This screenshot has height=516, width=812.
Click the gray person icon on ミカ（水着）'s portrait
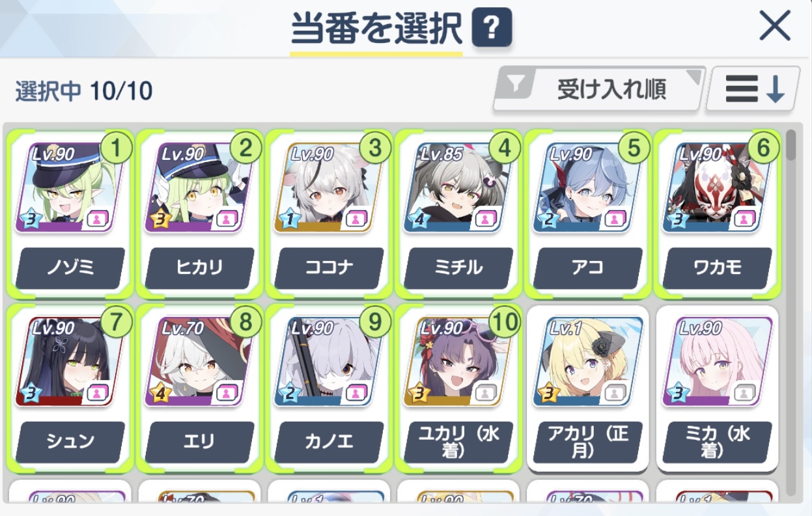744,392
